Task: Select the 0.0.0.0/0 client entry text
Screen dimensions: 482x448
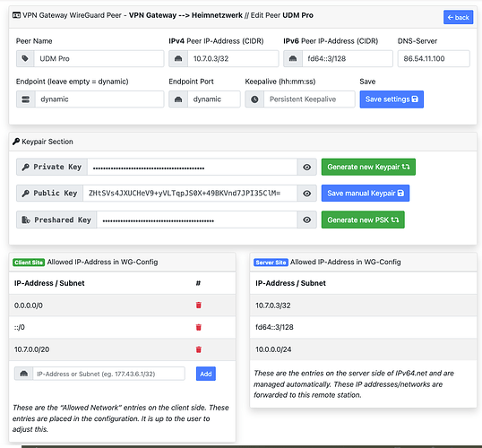Action: [x=29, y=306]
